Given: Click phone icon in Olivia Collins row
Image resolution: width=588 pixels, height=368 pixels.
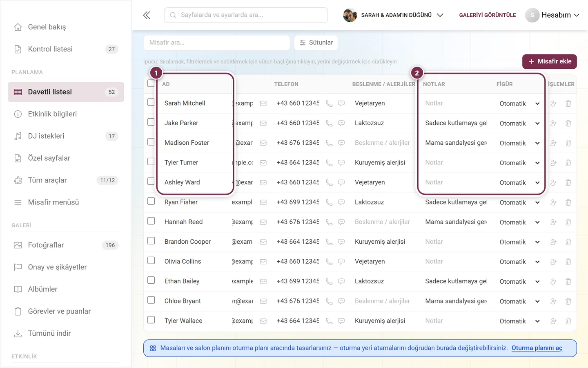Looking at the screenshot, I should pyautogui.click(x=329, y=262).
